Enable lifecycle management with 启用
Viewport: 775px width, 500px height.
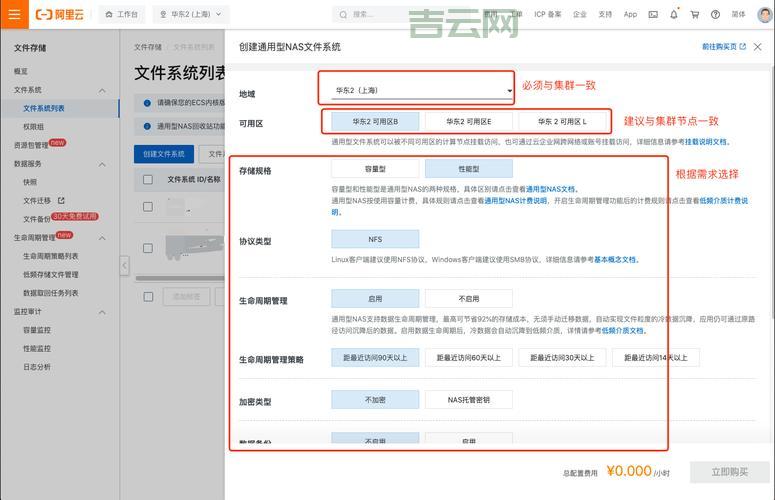click(375, 299)
